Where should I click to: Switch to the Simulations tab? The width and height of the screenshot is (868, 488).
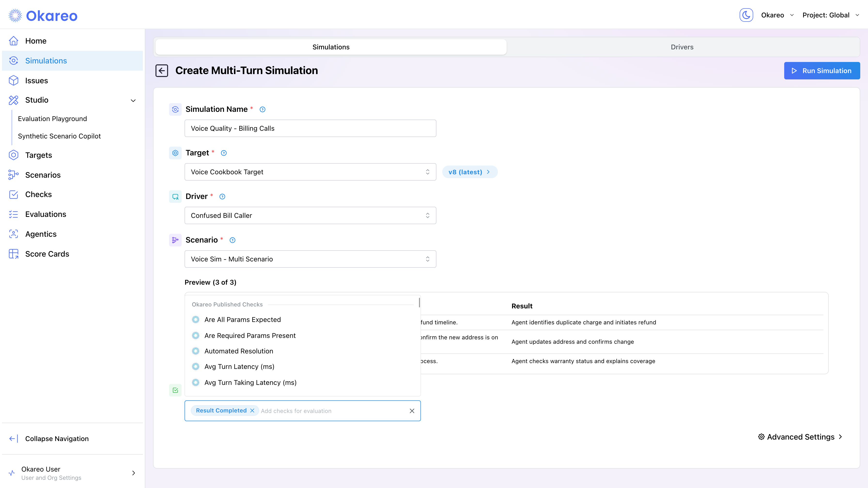pyautogui.click(x=331, y=47)
